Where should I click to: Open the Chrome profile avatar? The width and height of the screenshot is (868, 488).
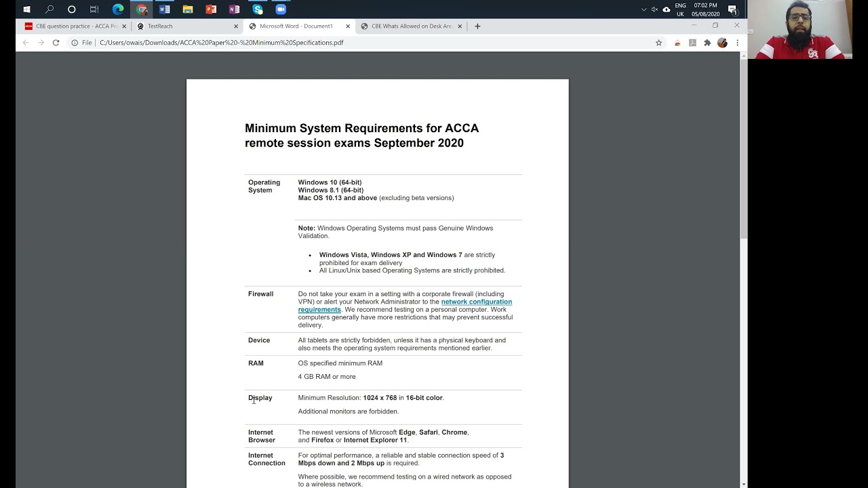point(722,43)
